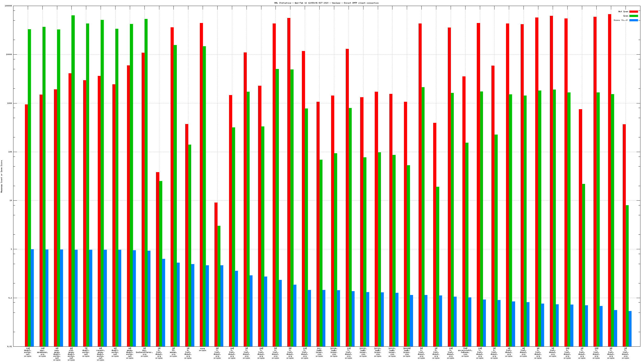Image resolution: width=644 pixels, height=362 pixels.
Task: Click the 'Not Spam' legend text
Action: (623, 11)
